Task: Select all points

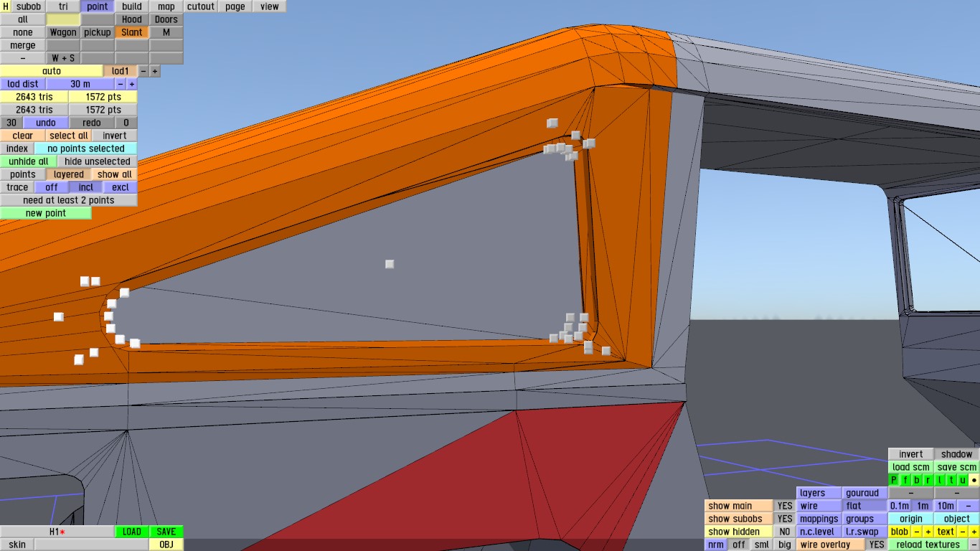Action: pyautogui.click(x=69, y=136)
